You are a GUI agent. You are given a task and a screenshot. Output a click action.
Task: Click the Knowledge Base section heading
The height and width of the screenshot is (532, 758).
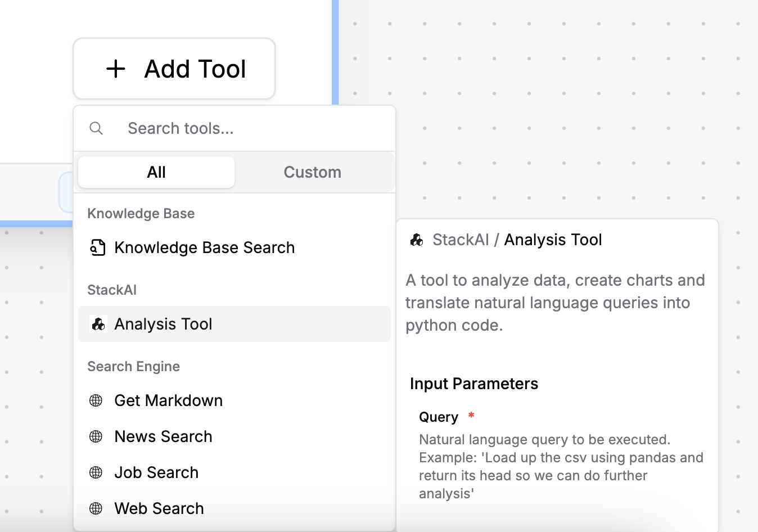point(141,214)
